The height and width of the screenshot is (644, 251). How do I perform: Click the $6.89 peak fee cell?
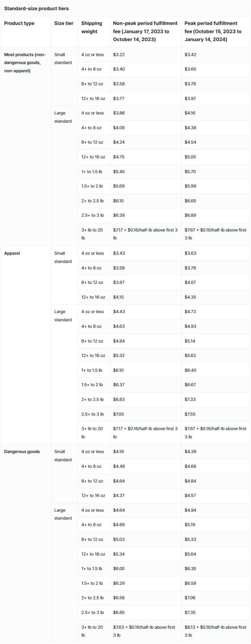(190, 215)
